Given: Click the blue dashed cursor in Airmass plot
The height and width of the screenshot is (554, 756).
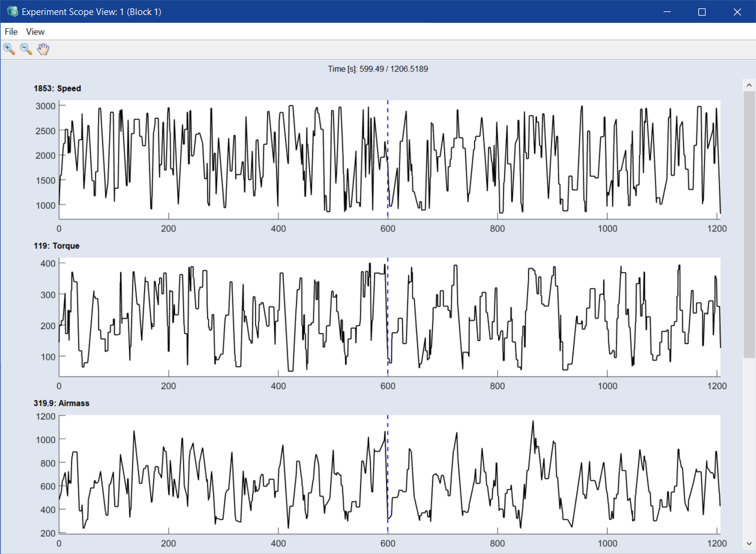Looking at the screenshot, I should (388, 474).
